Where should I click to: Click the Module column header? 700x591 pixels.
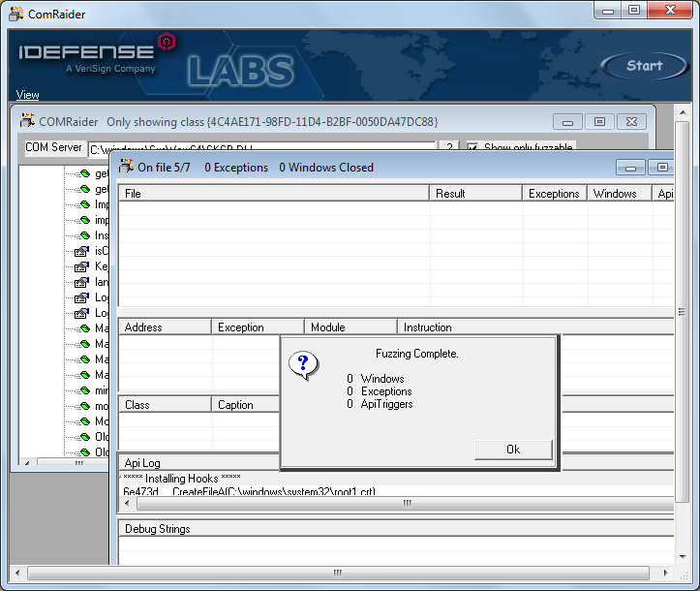[x=350, y=327]
